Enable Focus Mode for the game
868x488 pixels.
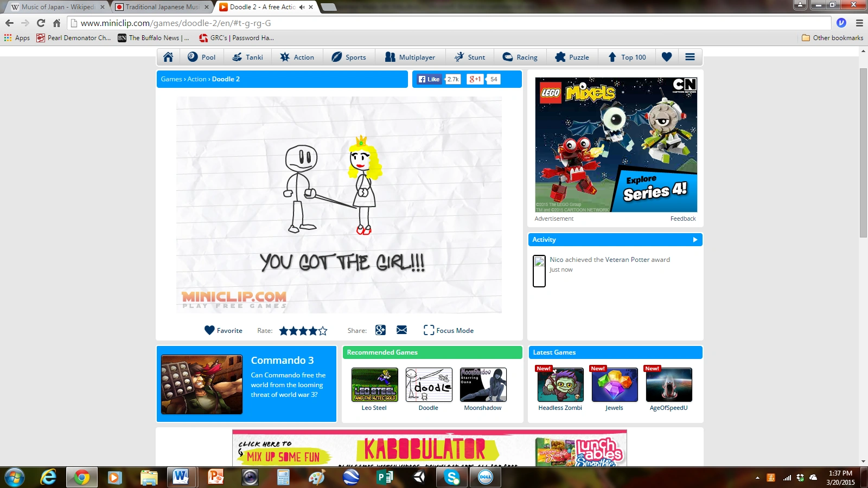click(x=449, y=330)
